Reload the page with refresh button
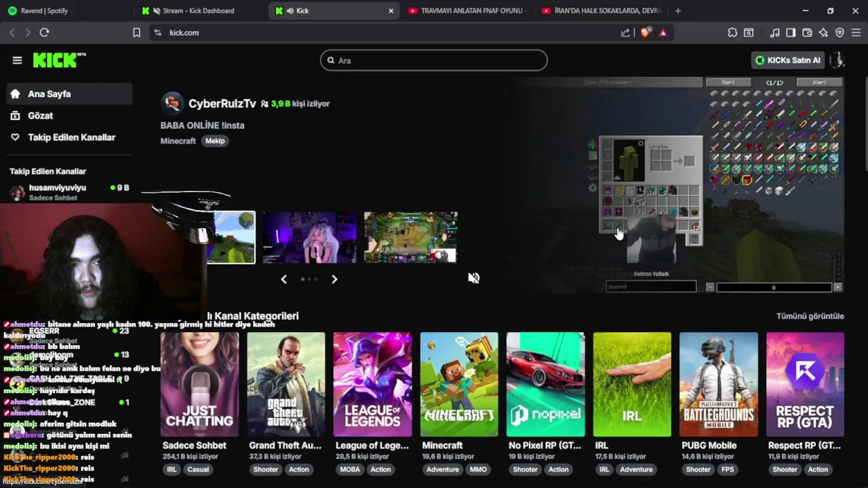The width and height of the screenshot is (868, 488). click(45, 33)
